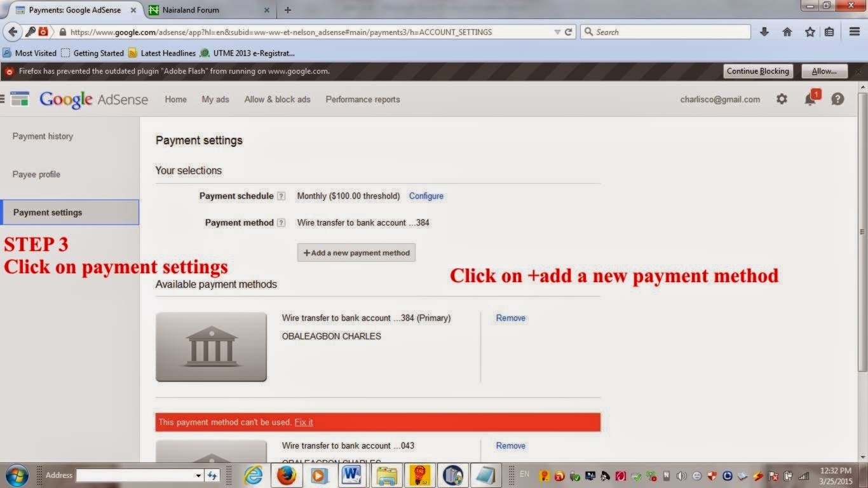Image resolution: width=868 pixels, height=488 pixels.
Task: Switch to the Nairaland Forum tab
Action: coord(210,10)
